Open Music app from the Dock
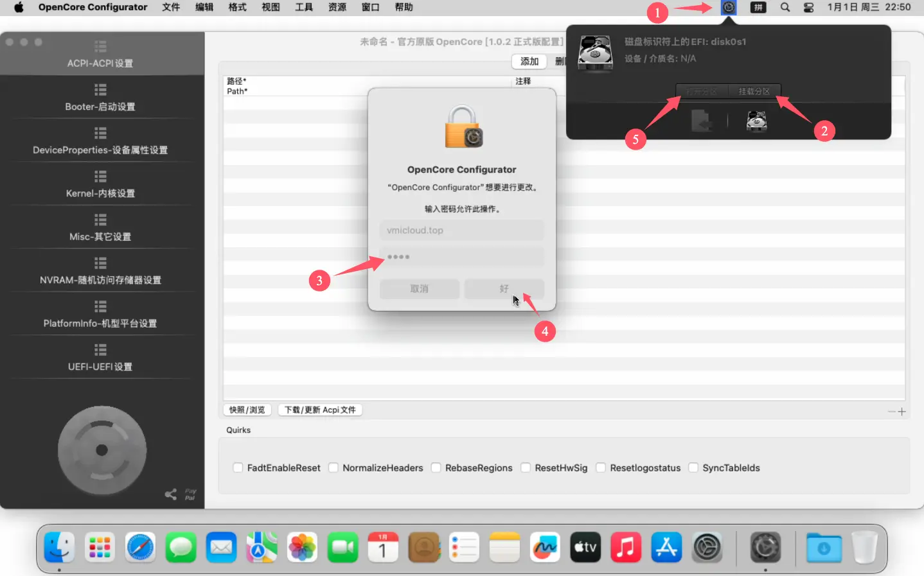The height and width of the screenshot is (576, 924). coord(626,547)
